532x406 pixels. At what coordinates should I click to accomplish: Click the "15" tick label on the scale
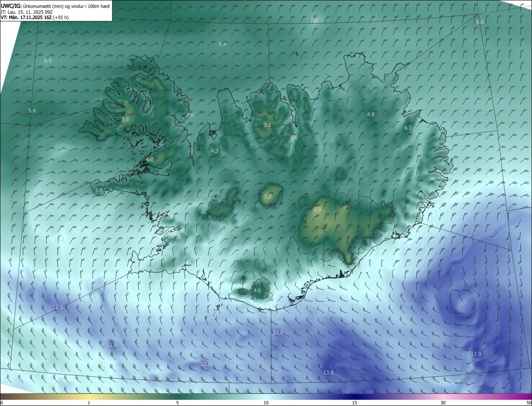pos(355,403)
